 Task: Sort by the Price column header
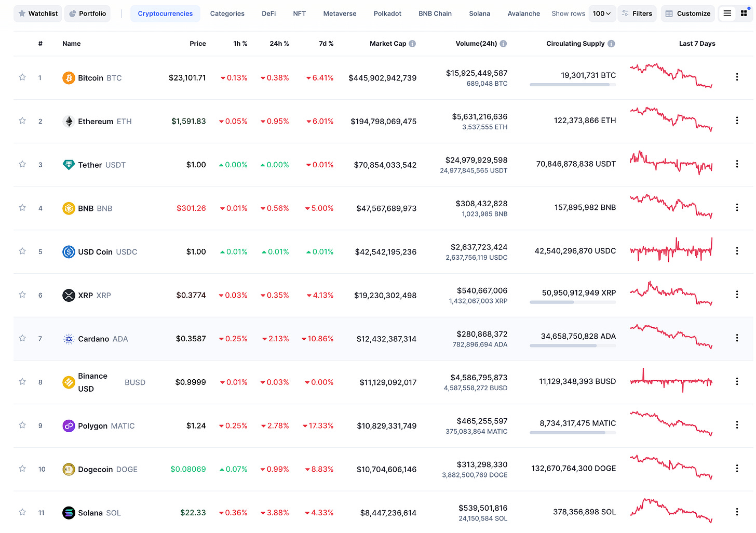click(x=197, y=44)
